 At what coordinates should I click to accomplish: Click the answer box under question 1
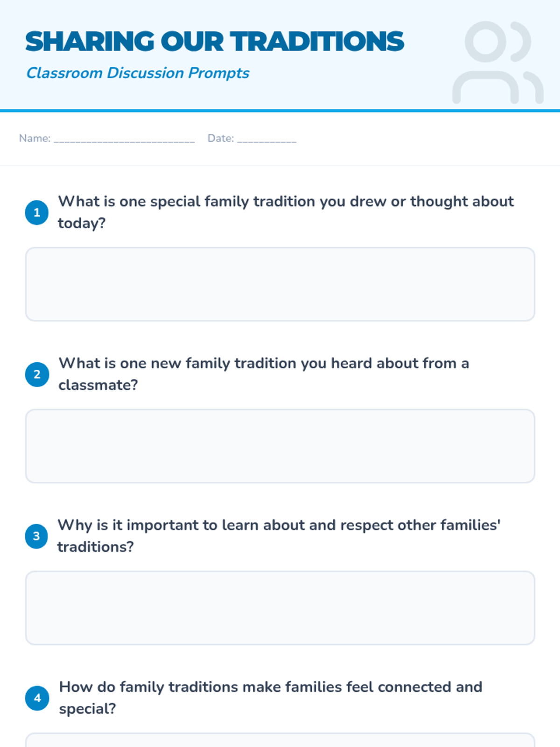tap(280, 284)
